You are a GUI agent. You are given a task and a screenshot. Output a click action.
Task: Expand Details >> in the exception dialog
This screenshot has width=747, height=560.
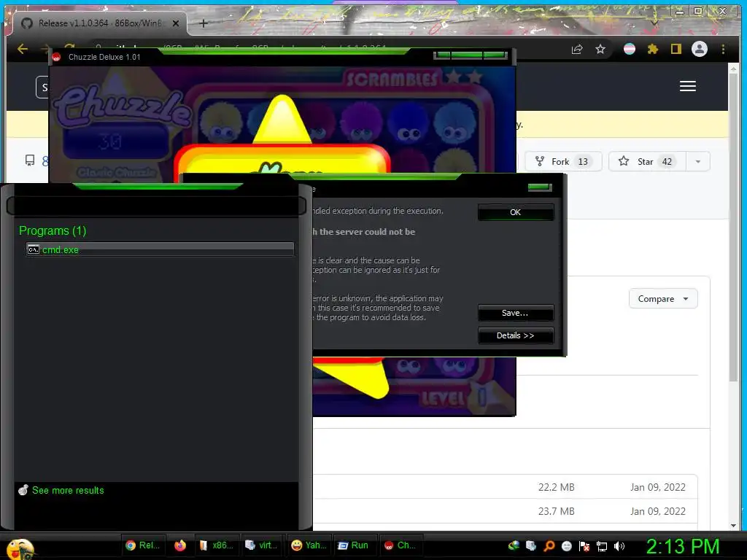pyautogui.click(x=516, y=335)
